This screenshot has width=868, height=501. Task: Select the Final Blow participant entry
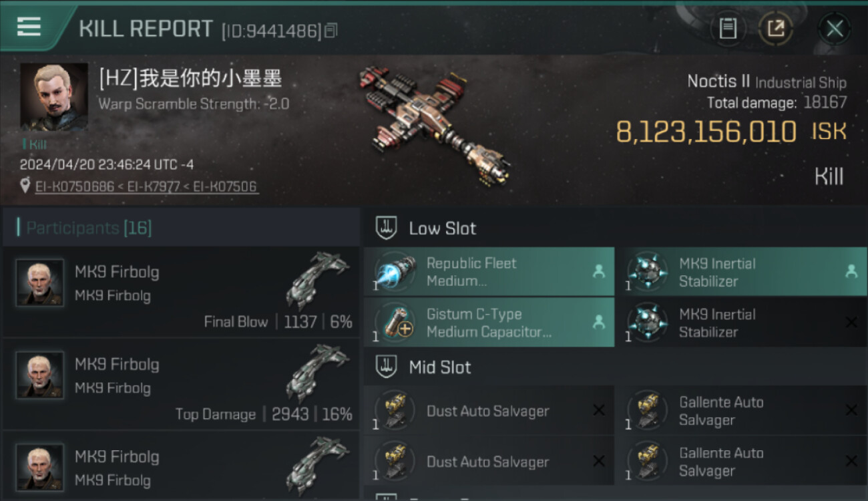point(181,292)
